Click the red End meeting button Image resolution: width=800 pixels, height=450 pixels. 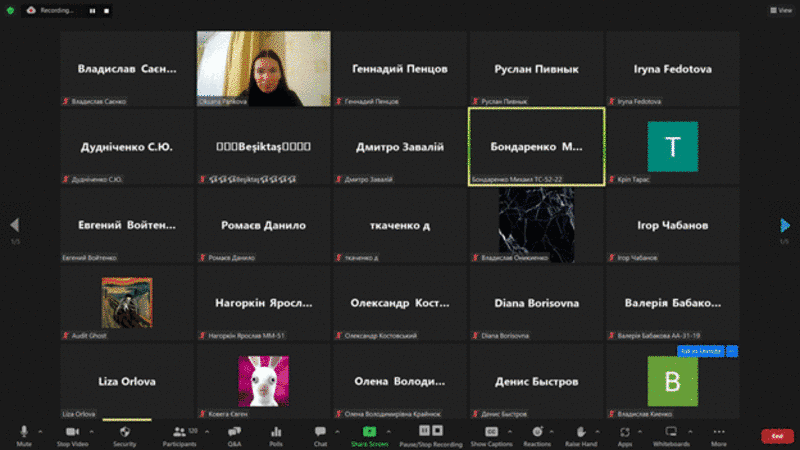pos(776,436)
